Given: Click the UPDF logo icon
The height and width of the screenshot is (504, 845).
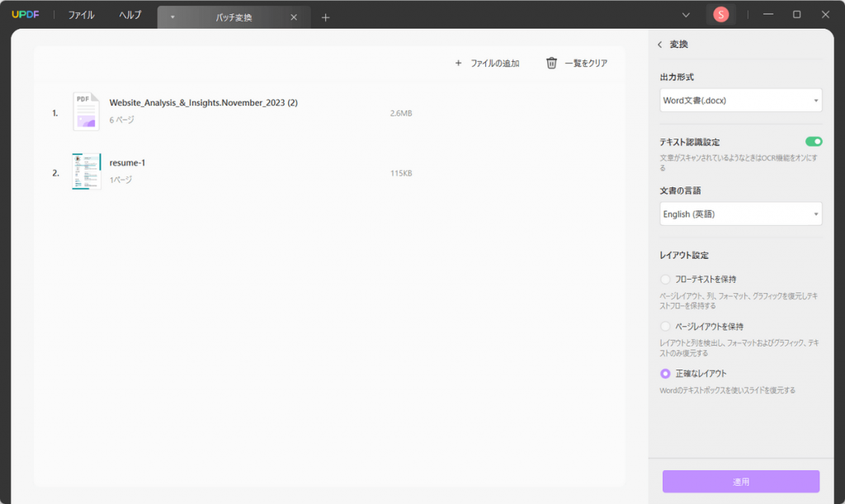Looking at the screenshot, I should point(26,15).
